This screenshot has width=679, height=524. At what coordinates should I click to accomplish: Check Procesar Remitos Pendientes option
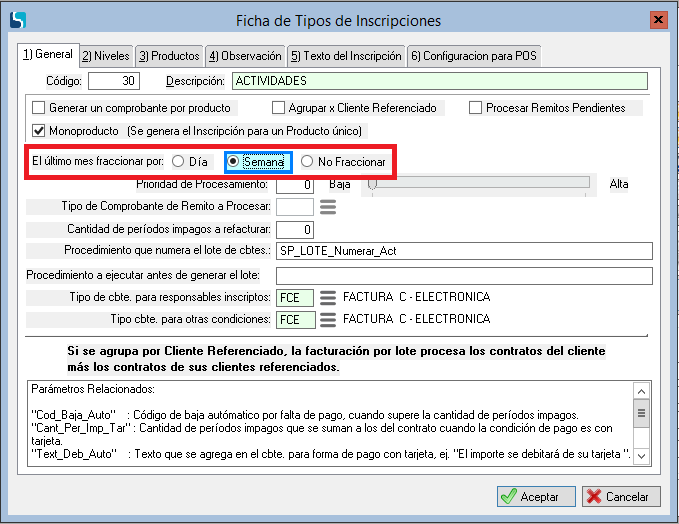pyautogui.click(x=476, y=108)
